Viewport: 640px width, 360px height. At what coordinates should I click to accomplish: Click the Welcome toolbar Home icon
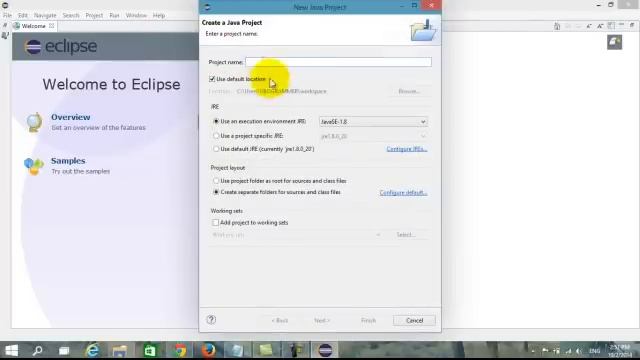pyautogui.click(x=557, y=26)
